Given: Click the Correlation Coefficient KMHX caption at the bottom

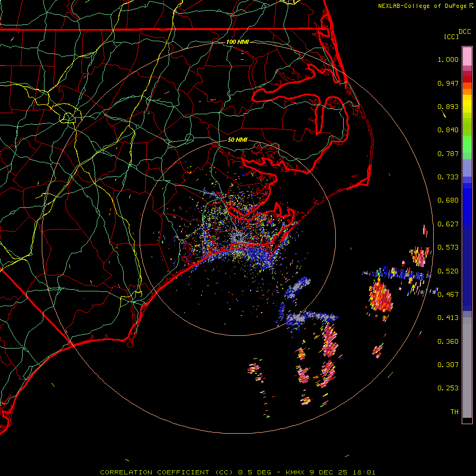Looking at the screenshot, I should point(237,472).
